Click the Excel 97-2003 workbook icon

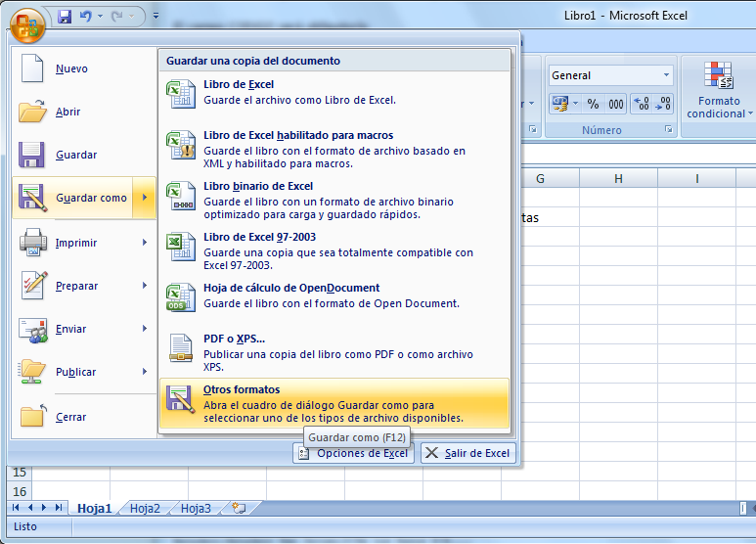tap(181, 247)
